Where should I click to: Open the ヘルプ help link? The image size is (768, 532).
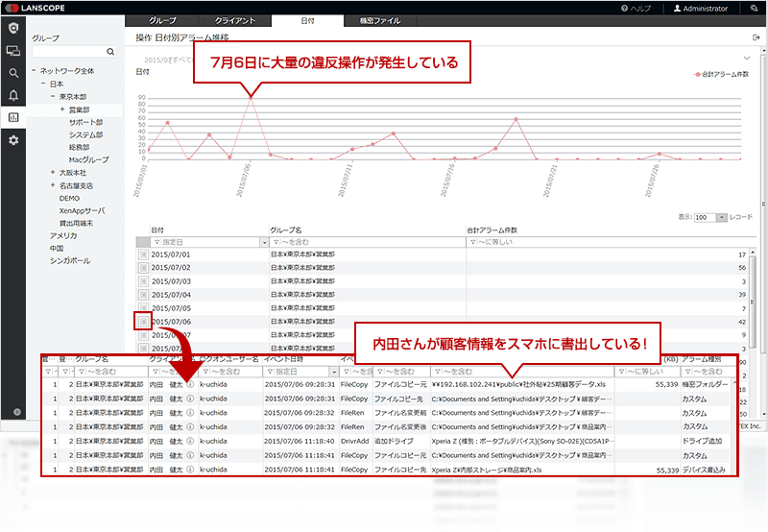(636, 9)
